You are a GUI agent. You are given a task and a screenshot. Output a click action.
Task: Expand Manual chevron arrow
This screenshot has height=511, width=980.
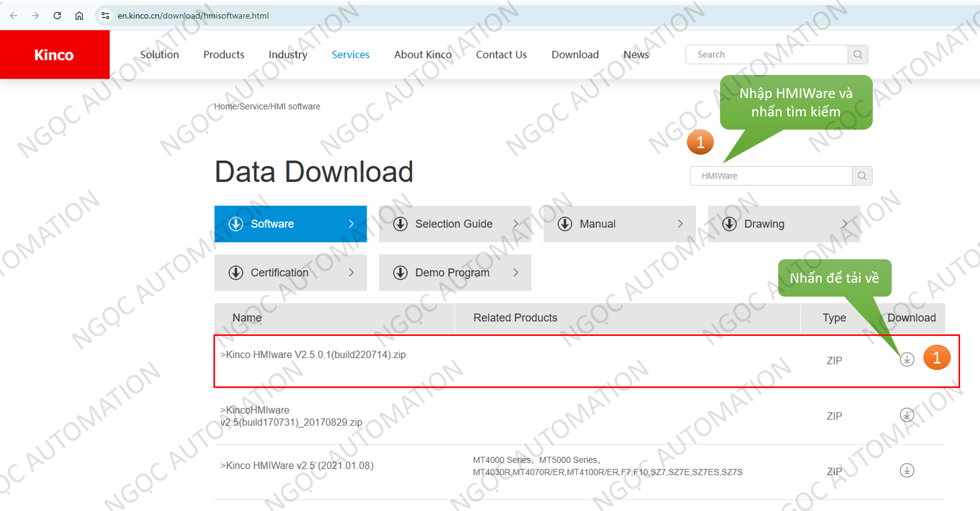[x=680, y=224]
